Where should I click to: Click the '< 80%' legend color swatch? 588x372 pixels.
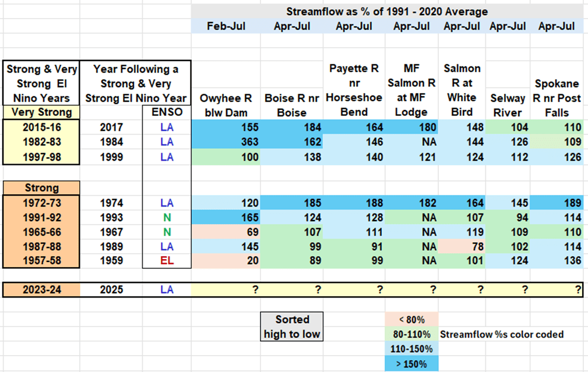click(411, 319)
